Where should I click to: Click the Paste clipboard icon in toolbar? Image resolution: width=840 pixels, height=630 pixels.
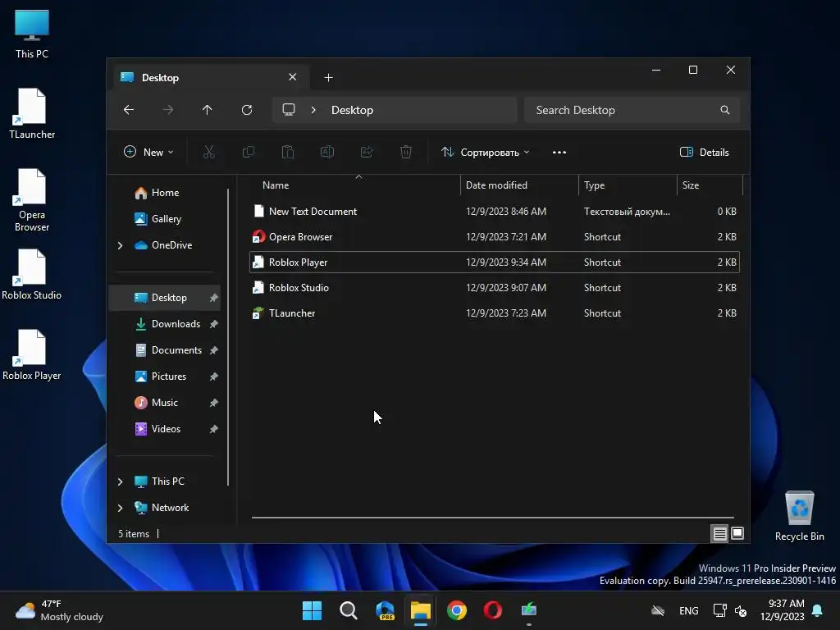pos(288,152)
